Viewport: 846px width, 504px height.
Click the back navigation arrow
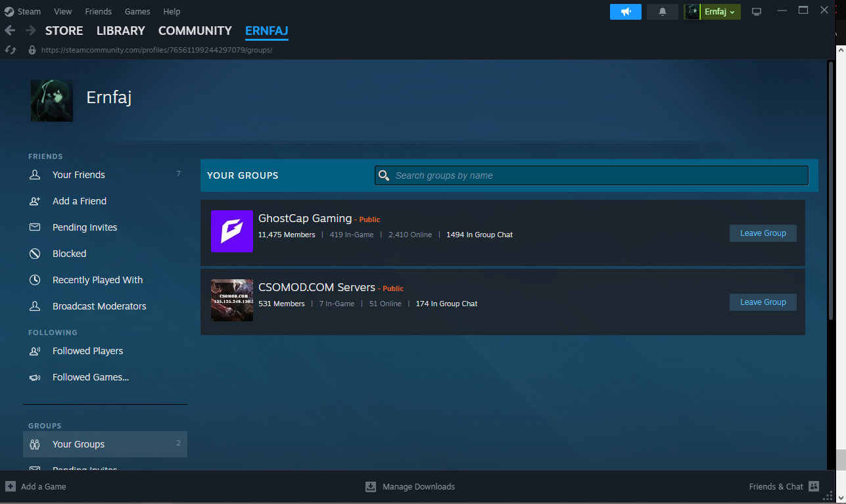click(10, 31)
